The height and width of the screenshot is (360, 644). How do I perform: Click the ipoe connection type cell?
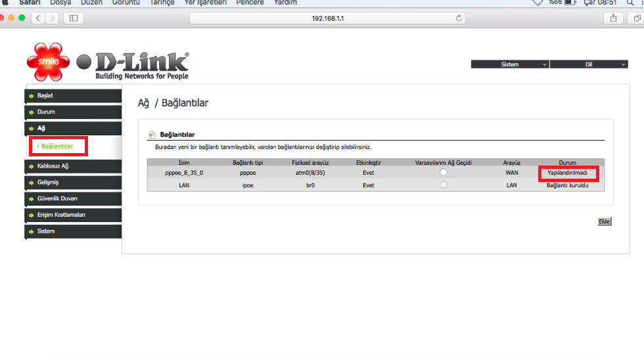click(x=248, y=185)
